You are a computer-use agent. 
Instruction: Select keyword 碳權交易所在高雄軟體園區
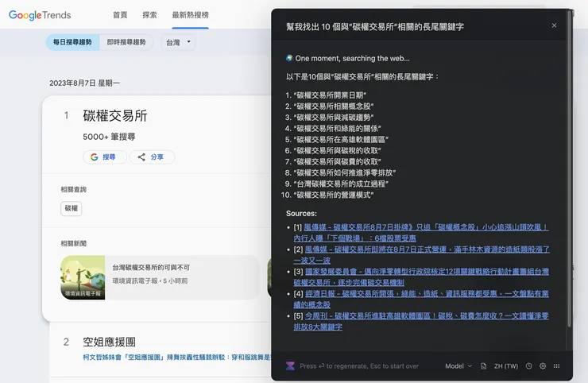341,140
